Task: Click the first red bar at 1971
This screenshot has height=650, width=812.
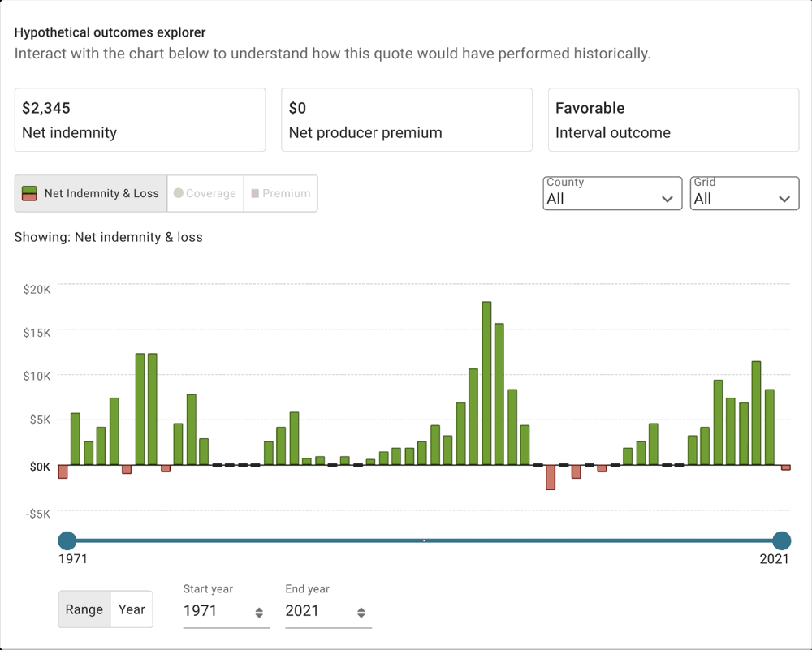Action: [63, 471]
